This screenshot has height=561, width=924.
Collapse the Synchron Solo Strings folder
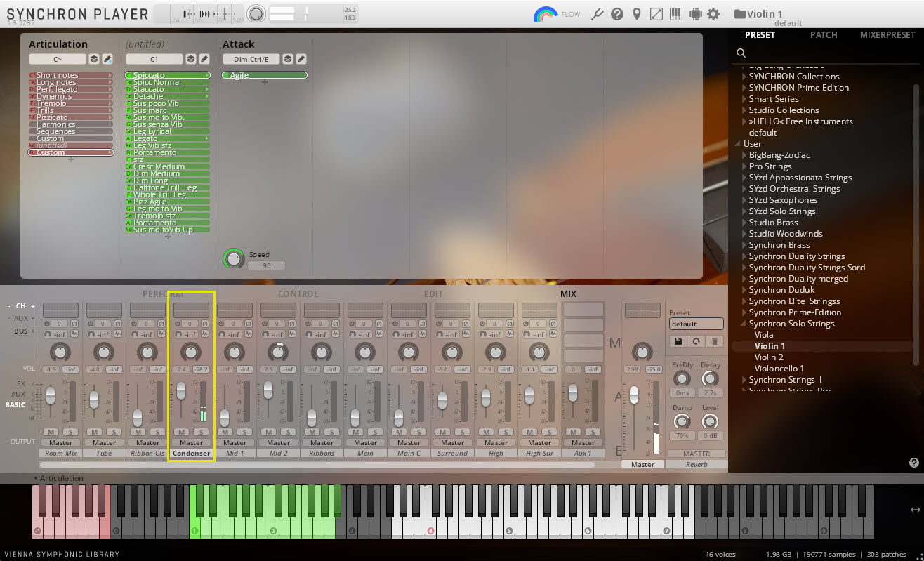(744, 324)
